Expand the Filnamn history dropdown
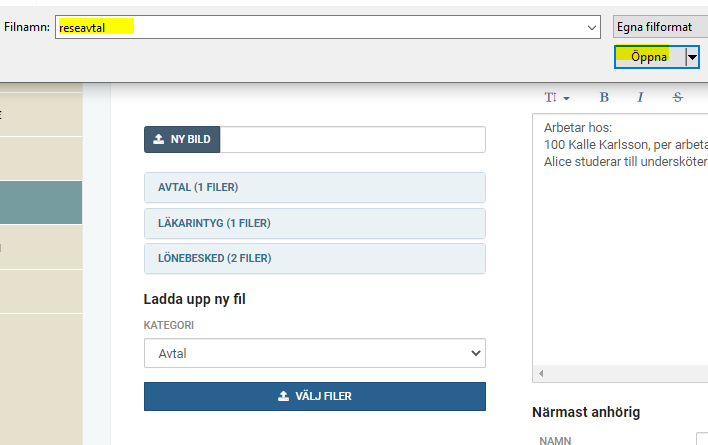708x445 pixels. point(592,28)
